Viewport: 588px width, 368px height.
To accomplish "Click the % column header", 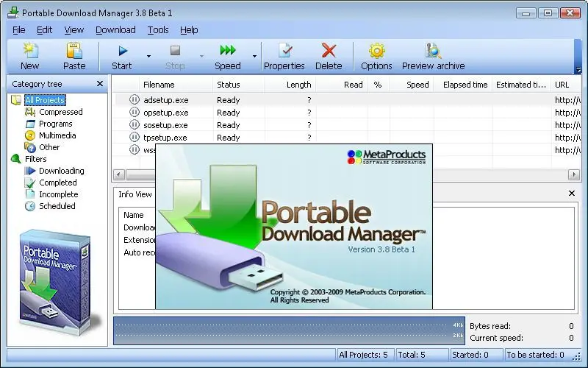I will [x=379, y=85].
